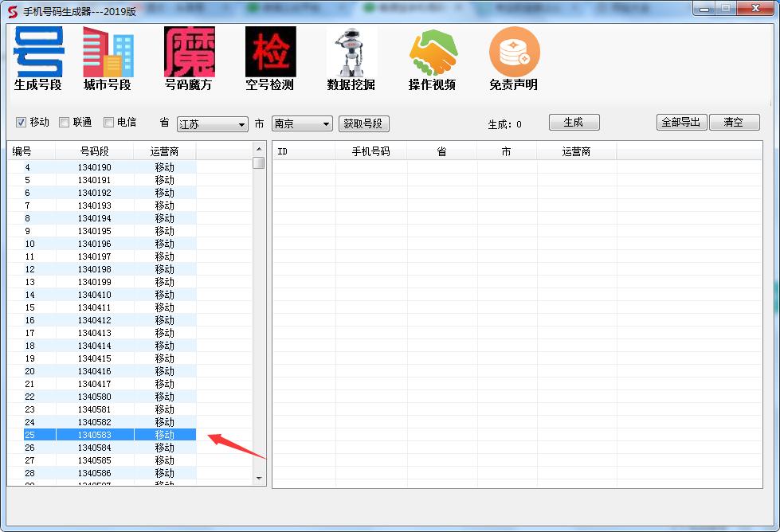Sort by the 编号 column header
This screenshot has height=532, width=780.
click(x=31, y=151)
